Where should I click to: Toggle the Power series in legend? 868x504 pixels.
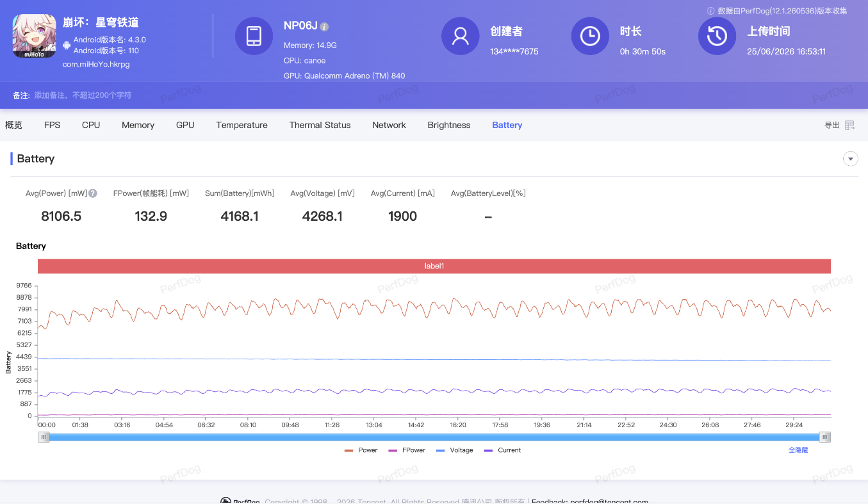coord(361,450)
